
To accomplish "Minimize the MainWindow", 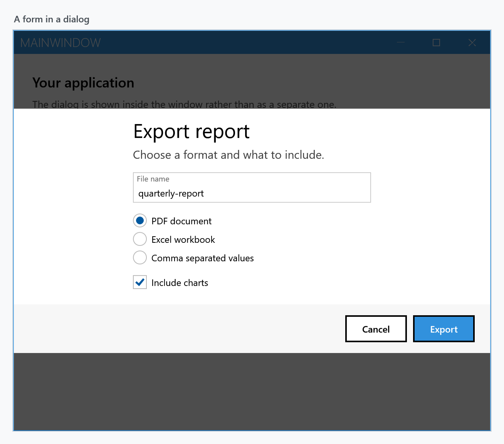I will (401, 42).
